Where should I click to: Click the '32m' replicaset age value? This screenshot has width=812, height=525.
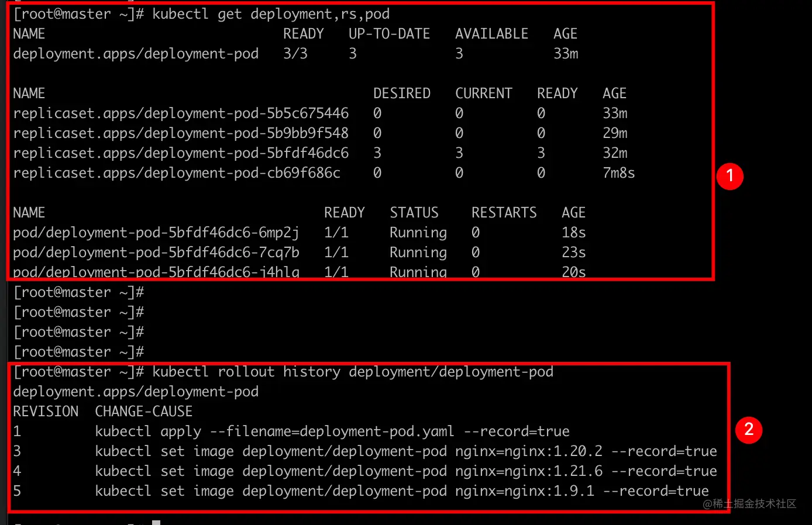tap(615, 153)
